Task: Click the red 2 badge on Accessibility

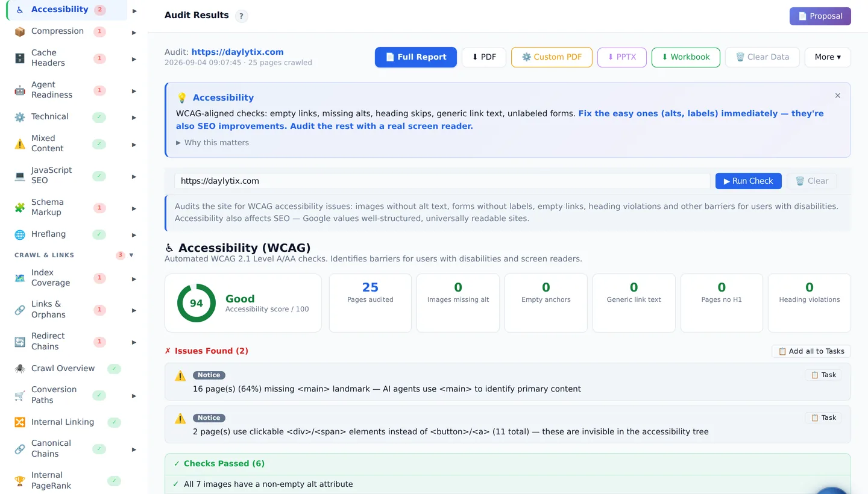Action: point(100,10)
